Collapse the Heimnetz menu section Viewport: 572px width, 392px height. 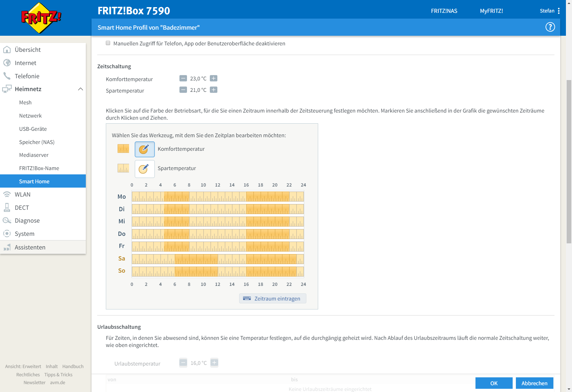tap(80, 89)
